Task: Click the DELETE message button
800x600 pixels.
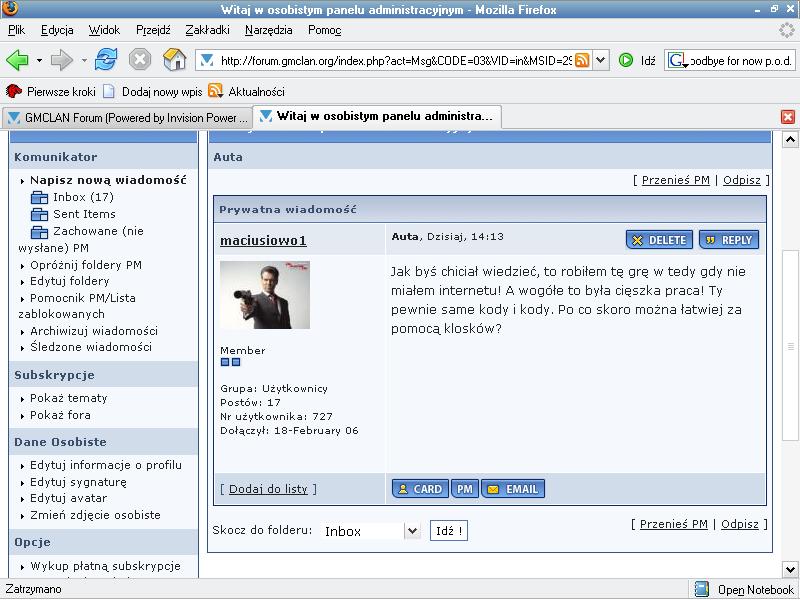Action: click(659, 240)
